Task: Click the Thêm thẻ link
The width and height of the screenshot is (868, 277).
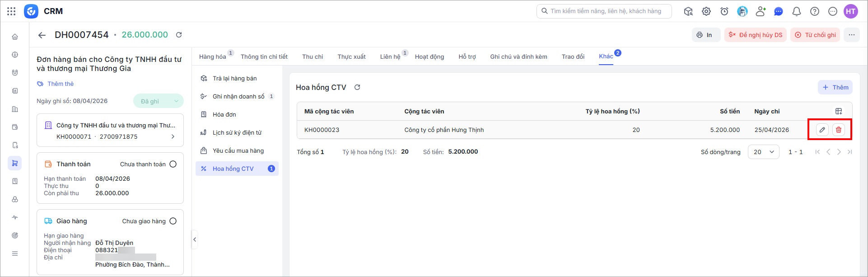Action: point(60,84)
